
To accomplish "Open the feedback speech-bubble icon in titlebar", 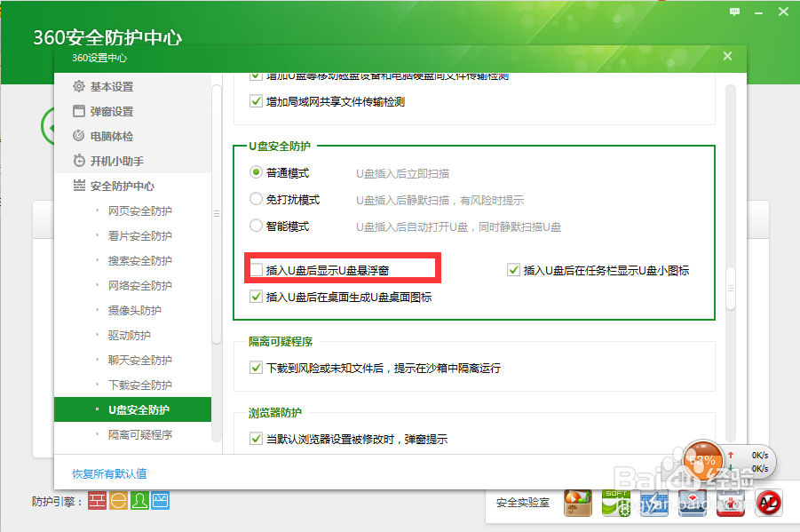I will (734, 11).
